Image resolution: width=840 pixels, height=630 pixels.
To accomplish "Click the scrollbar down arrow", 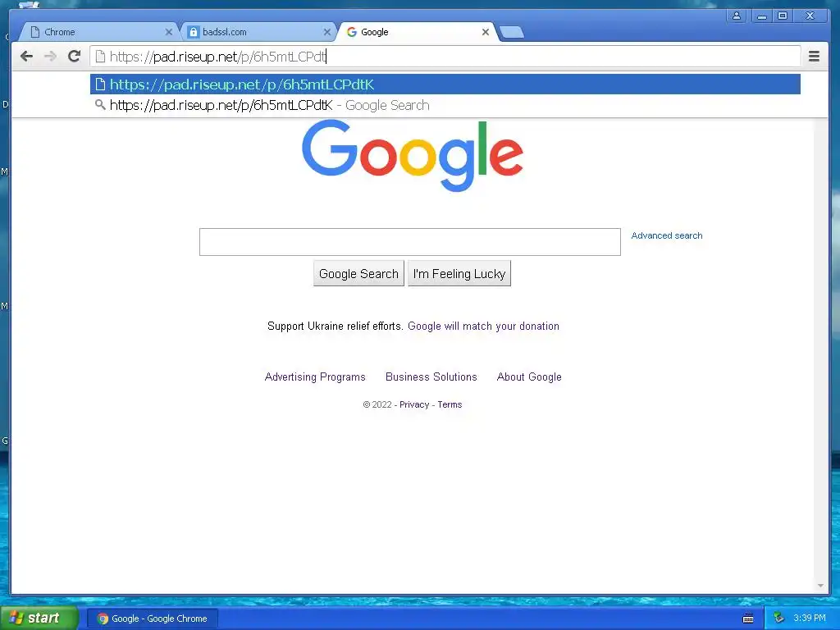I will pyautogui.click(x=820, y=586).
